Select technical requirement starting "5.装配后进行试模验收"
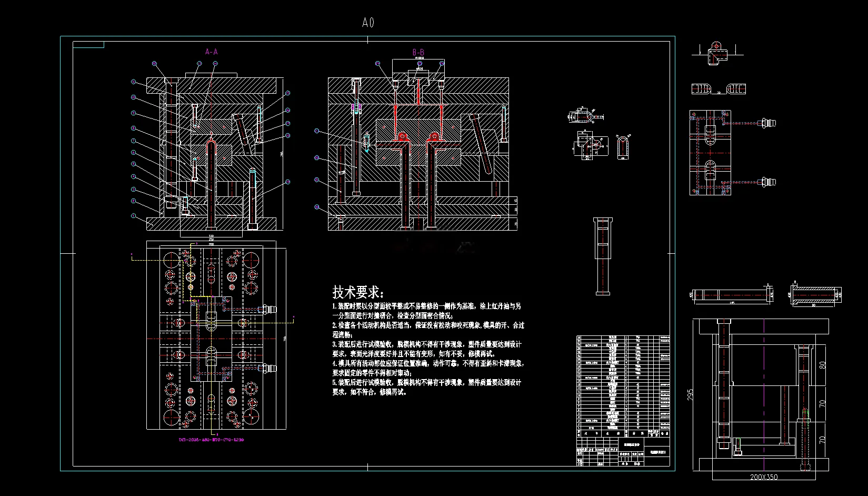Image resolution: width=868 pixels, height=496 pixels. coord(427,387)
